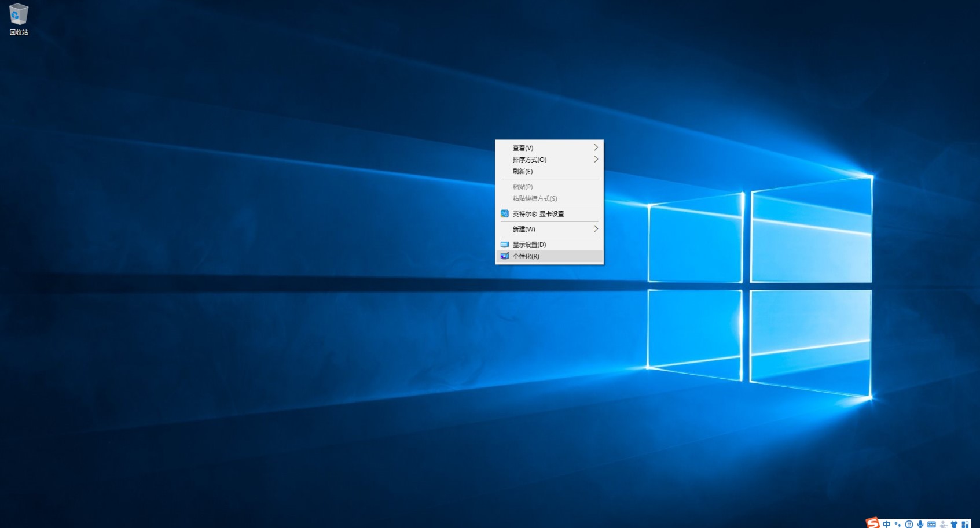Open the Recycle Bin (回收站) desktop icon
980x528 pixels.
tap(19, 20)
